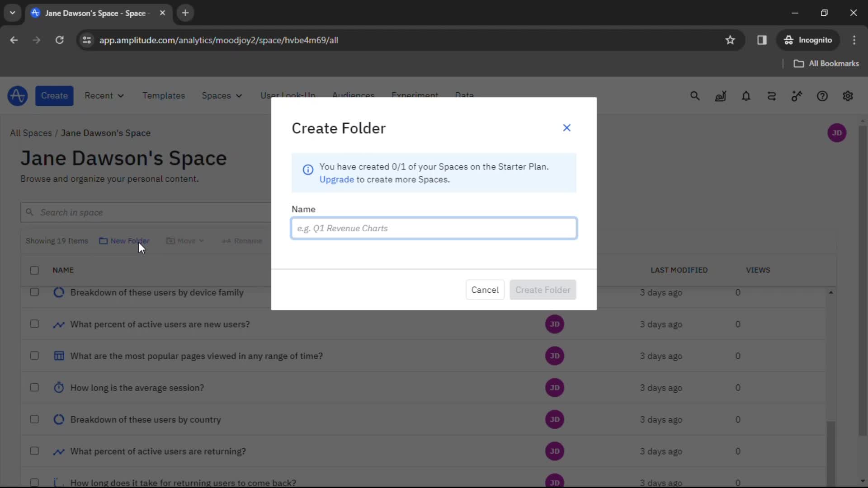The height and width of the screenshot is (488, 868).
Task: Click the chart/analytics icon in navbar
Action: coord(720,96)
